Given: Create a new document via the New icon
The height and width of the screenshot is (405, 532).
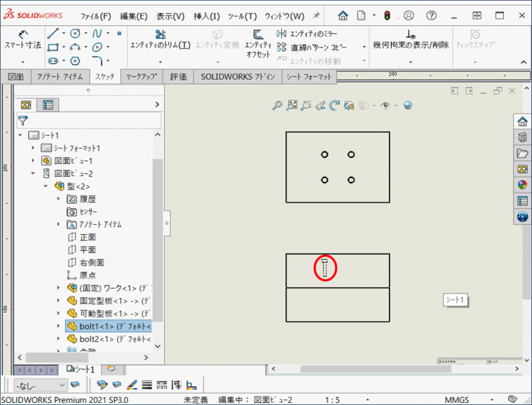Looking at the screenshot, I should pyautogui.click(x=362, y=16).
